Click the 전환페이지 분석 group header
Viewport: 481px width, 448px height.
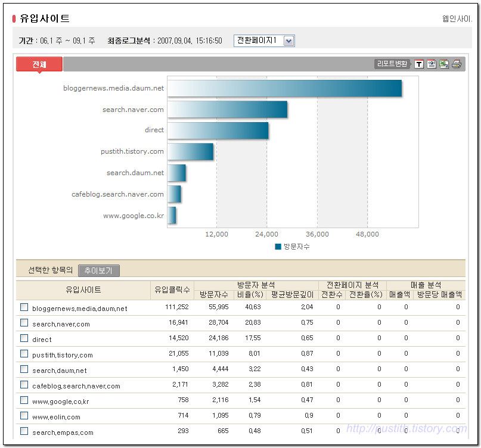coord(352,285)
